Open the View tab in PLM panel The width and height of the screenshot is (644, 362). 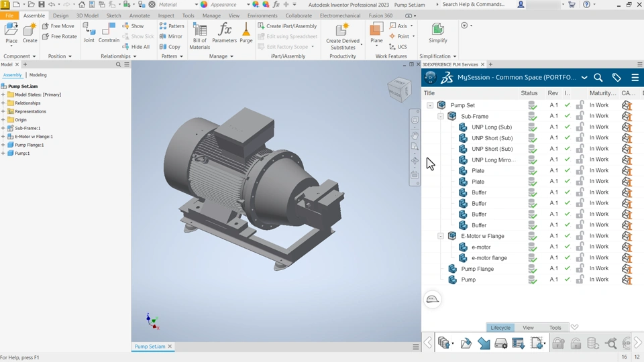(x=528, y=328)
